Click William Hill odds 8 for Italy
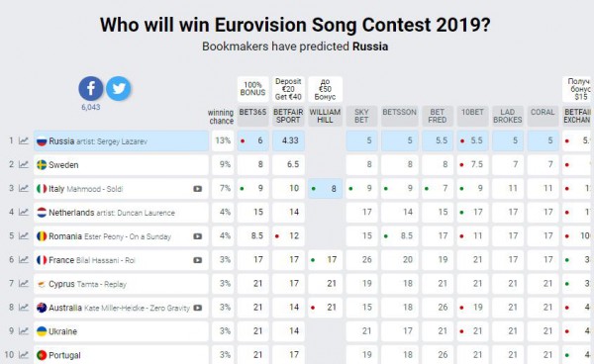Image resolution: width=594 pixels, height=364 pixels. pos(325,189)
